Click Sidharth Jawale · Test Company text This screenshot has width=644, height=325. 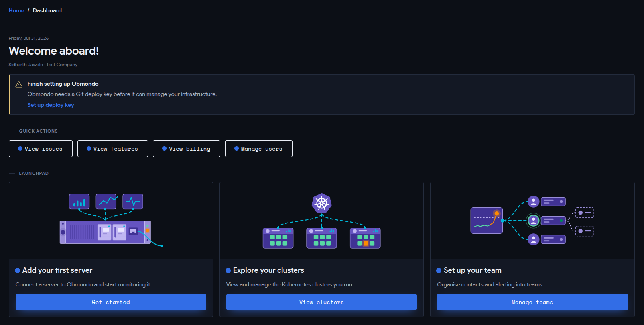pyautogui.click(x=43, y=65)
